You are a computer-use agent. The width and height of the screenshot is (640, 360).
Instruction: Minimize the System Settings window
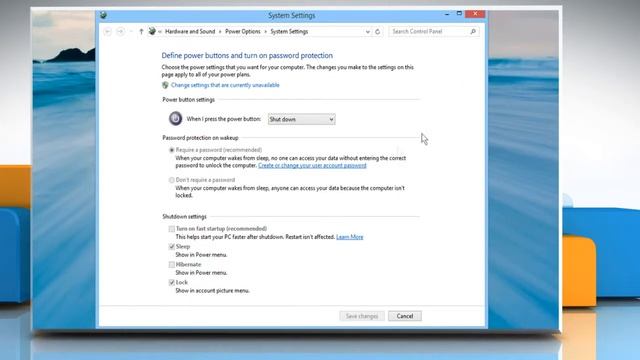(447, 14)
